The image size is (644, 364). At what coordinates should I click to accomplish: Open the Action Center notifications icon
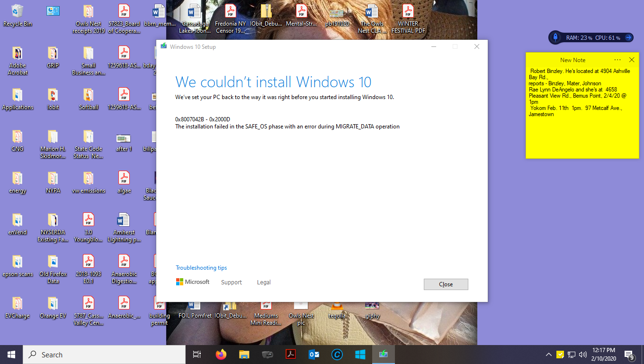(x=629, y=355)
